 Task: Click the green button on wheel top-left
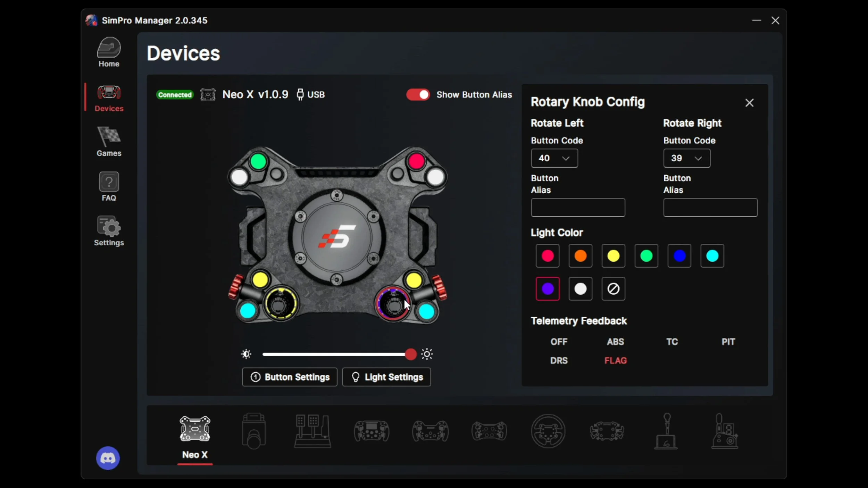[x=258, y=161]
